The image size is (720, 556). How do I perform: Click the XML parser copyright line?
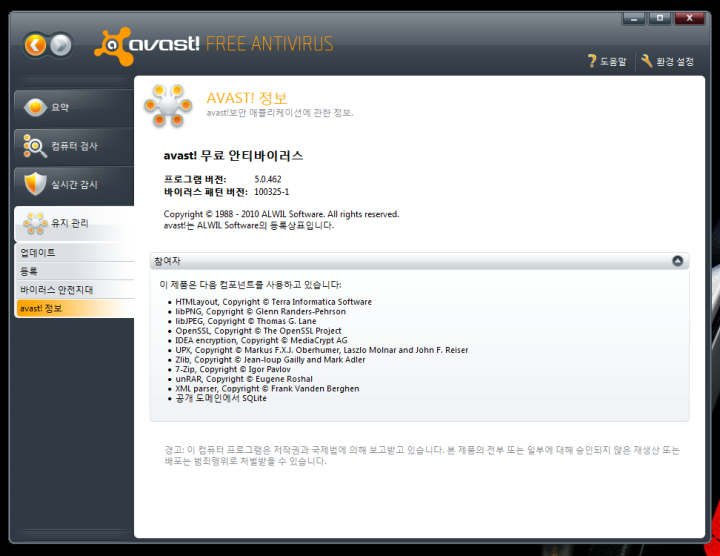(267, 388)
